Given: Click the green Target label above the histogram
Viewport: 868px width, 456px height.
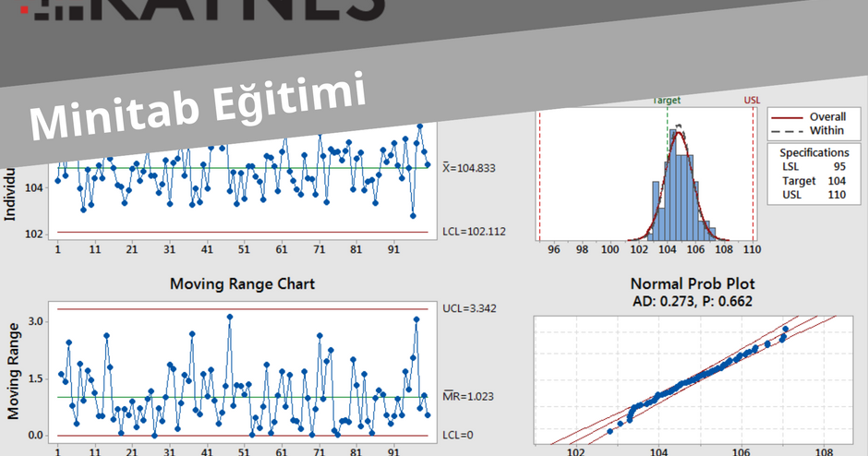Looking at the screenshot, I should click(x=667, y=101).
